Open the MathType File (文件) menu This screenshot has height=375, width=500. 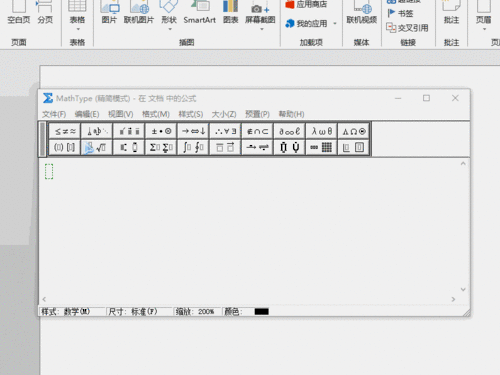[54, 114]
